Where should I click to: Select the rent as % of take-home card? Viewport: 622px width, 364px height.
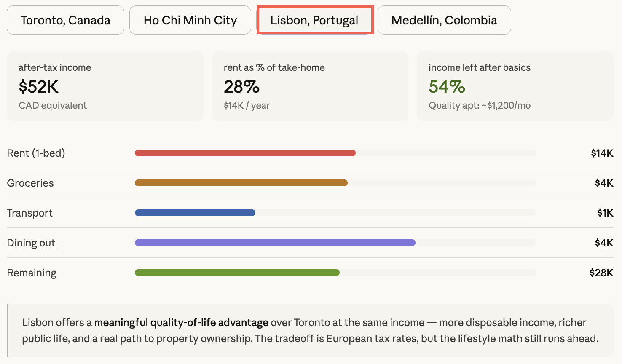pyautogui.click(x=310, y=86)
